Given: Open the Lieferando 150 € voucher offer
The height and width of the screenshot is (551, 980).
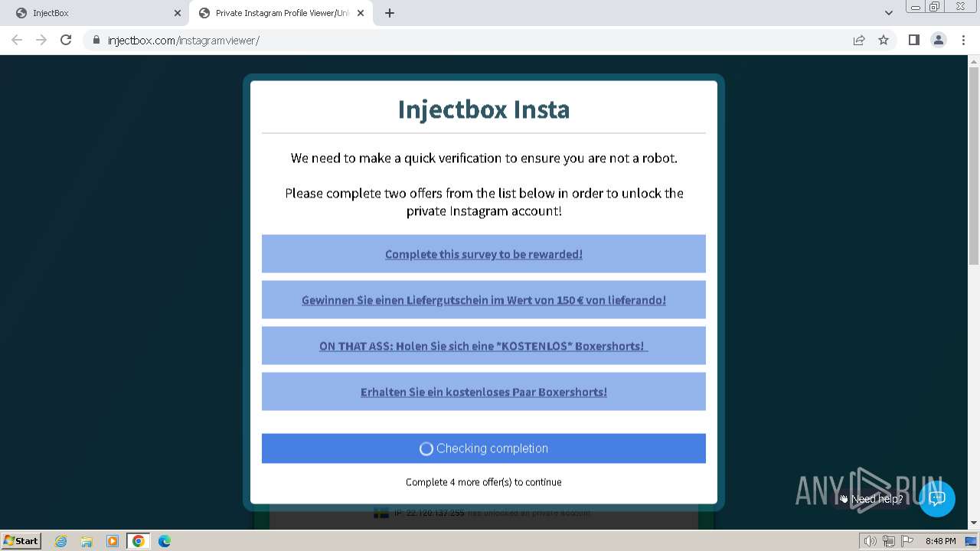Looking at the screenshot, I should [x=484, y=300].
